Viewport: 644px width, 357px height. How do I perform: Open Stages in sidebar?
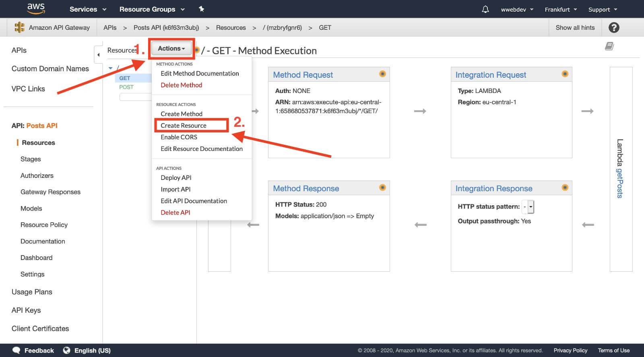pos(31,159)
